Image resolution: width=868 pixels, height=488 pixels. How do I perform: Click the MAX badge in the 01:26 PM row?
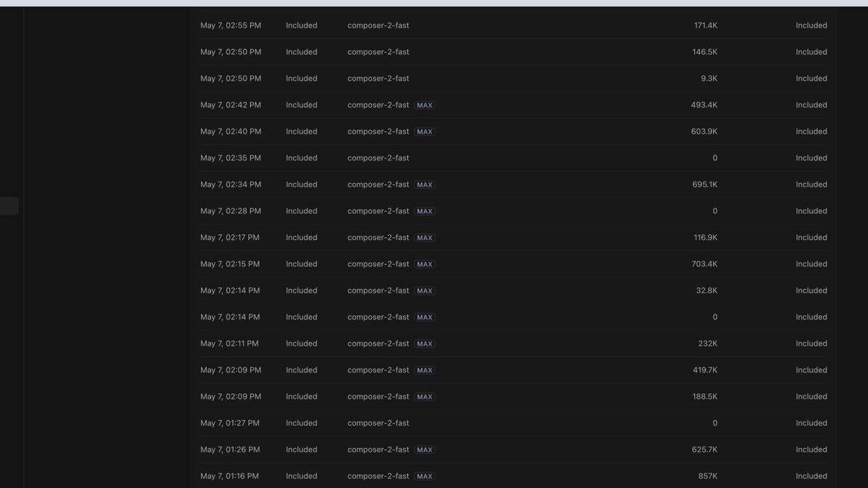pyautogui.click(x=425, y=450)
